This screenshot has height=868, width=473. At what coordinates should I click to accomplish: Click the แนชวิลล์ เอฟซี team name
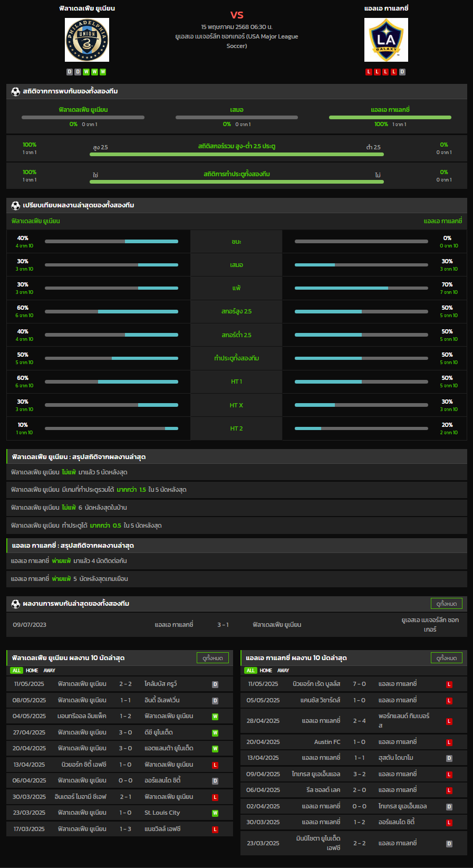(x=163, y=829)
